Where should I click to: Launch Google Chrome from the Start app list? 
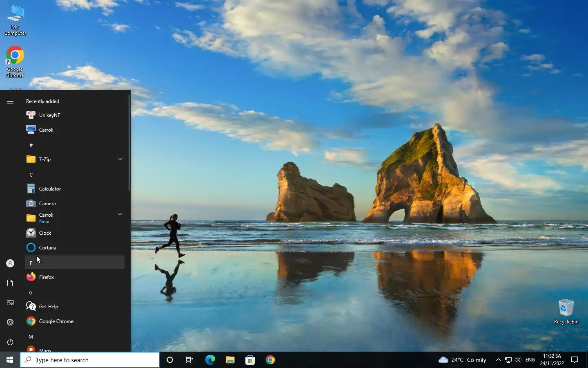[75, 321]
